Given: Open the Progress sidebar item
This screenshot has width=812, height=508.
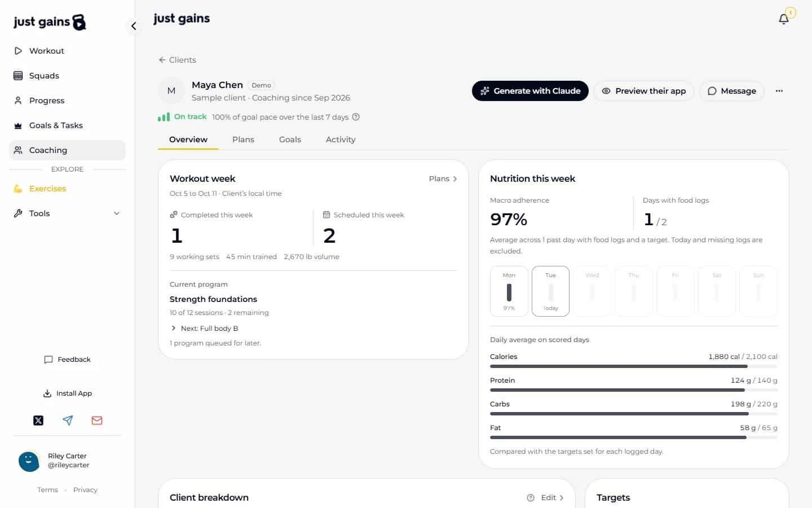Looking at the screenshot, I should (x=67, y=100).
